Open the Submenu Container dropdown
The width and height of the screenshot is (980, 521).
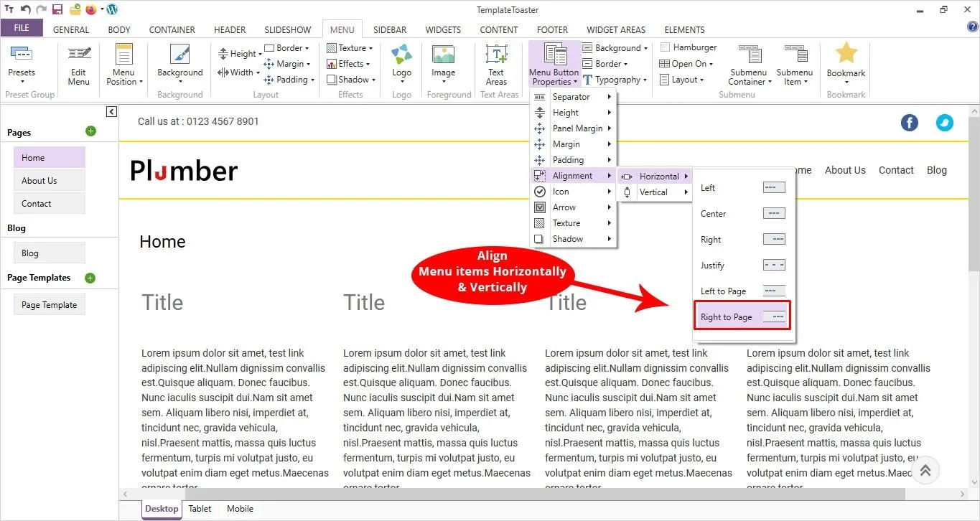pyautogui.click(x=748, y=77)
